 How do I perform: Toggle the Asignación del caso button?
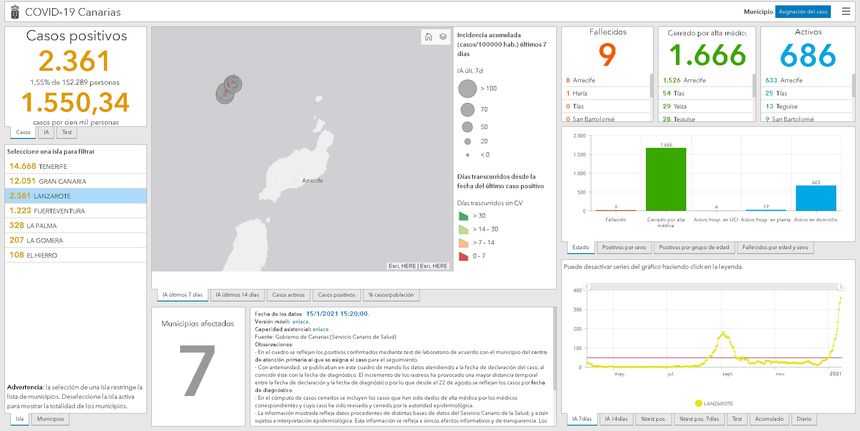pos(802,11)
